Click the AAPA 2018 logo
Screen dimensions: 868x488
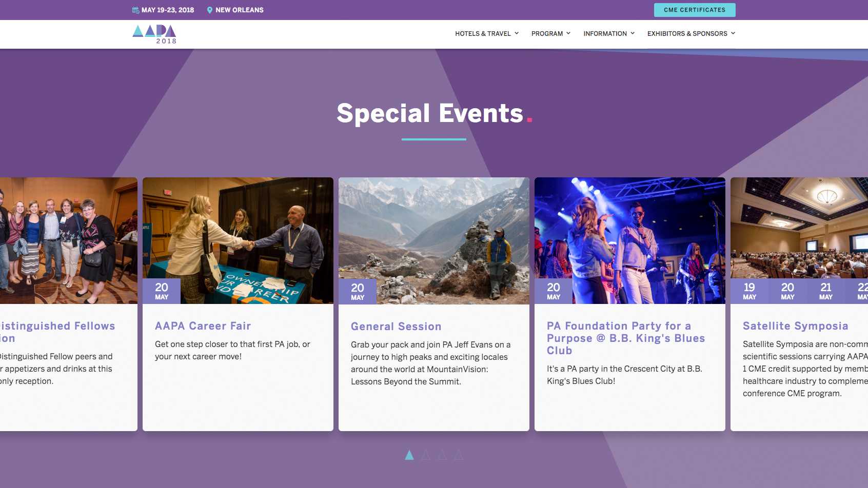pos(154,34)
